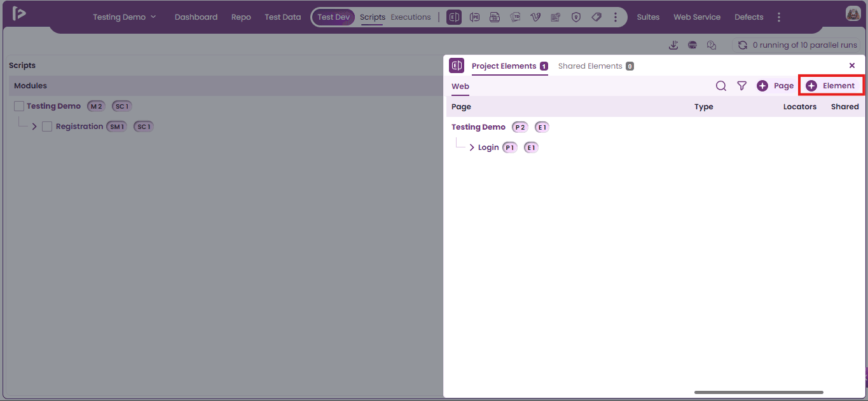Image resolution: width=868 pixels, height=401 pixels.
Task: Click the app logo in top-left corner
Action: click(19, 13)
